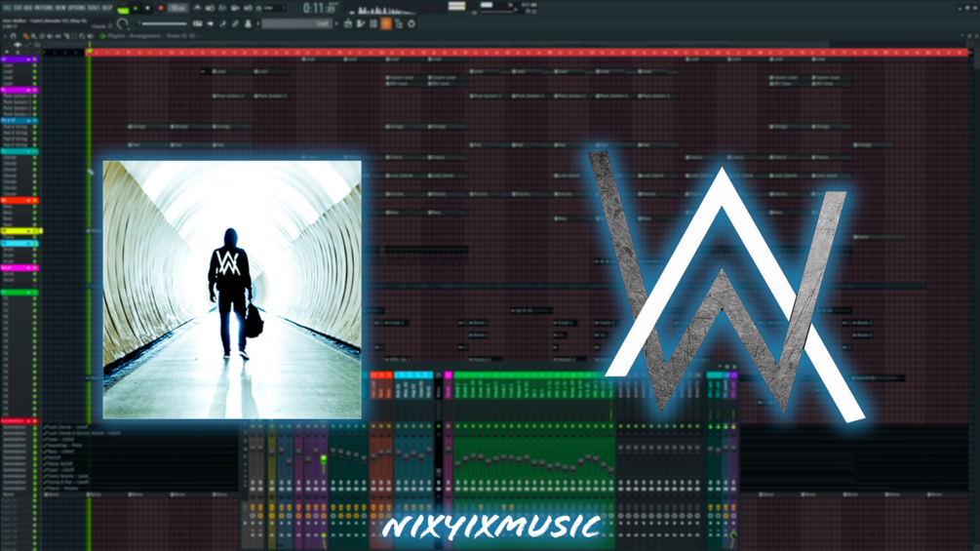Click the pencil icon beside pattern selector

tap(223, 23)
